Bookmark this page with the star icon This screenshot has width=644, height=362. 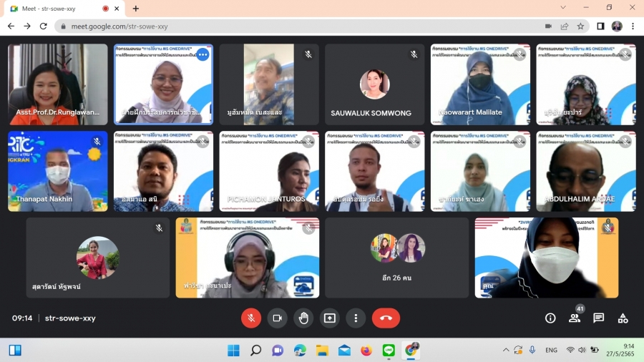(x=581, y=26)
